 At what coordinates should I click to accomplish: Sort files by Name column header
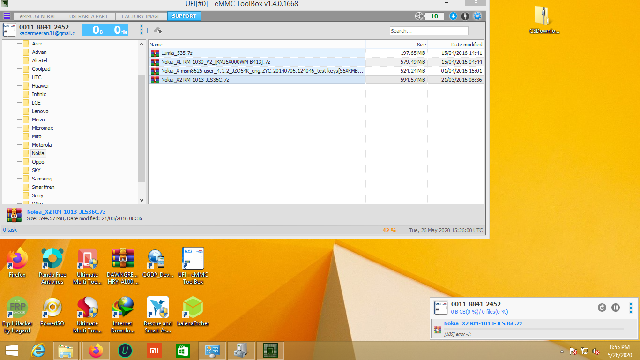pyautogui.click(x=257, y=44)
